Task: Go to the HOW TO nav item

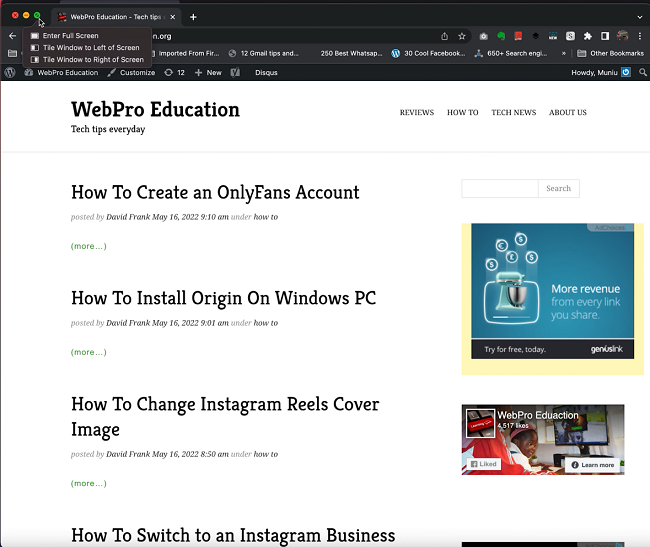Action: pos(463,112)
